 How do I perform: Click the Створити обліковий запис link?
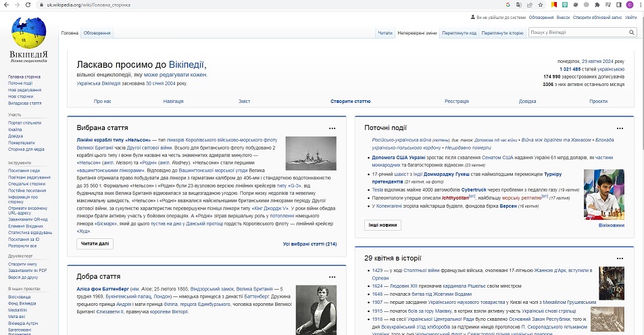[x=597, y=18]
